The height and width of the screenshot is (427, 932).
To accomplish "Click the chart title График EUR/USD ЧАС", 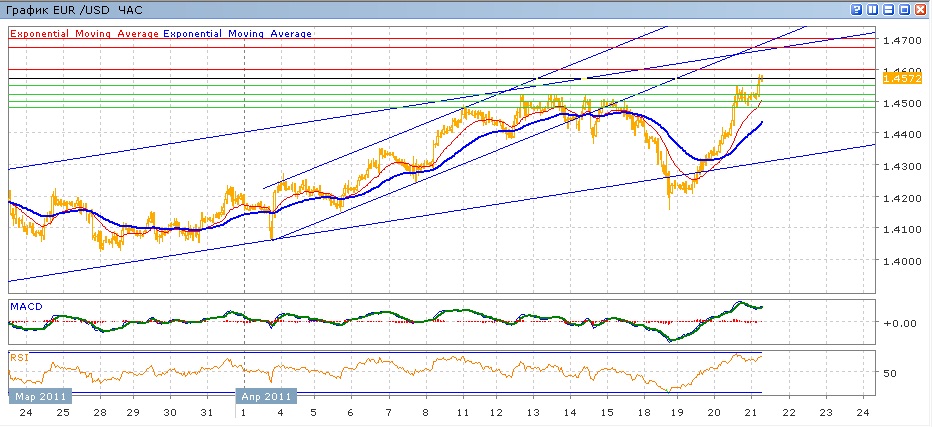I will click(x=74, y=10).
